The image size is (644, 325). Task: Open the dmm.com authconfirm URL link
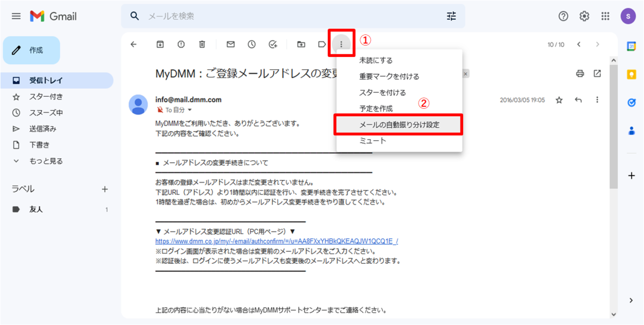pos(276,242)
